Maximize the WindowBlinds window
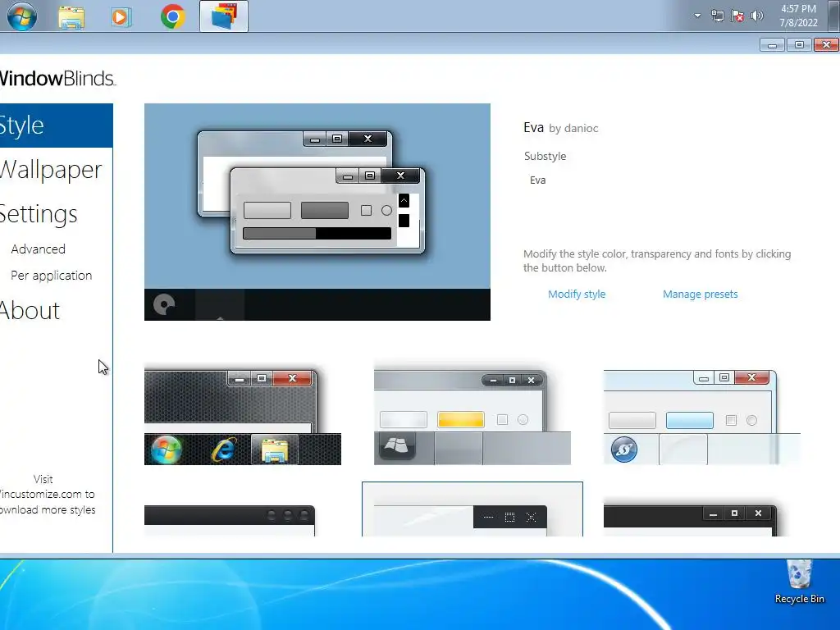This screenshot has width=840, height=630. [x=799, y=45]
